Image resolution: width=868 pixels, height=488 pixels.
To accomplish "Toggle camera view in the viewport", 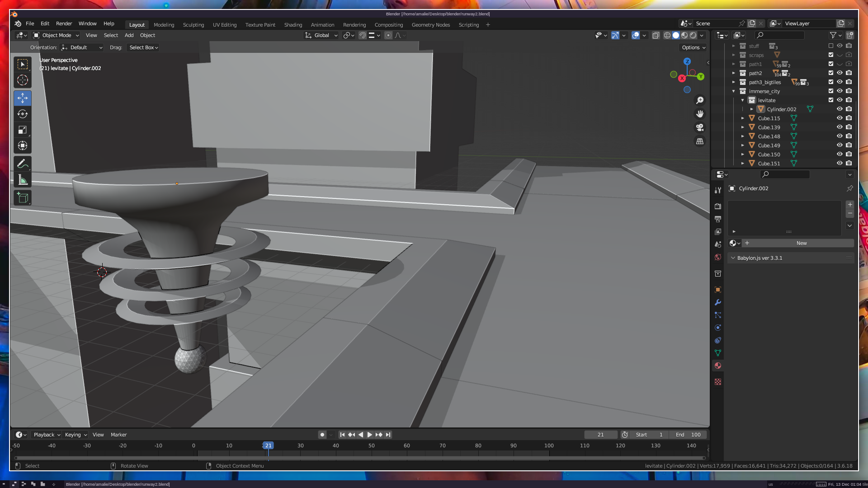I will click(700, 127).
